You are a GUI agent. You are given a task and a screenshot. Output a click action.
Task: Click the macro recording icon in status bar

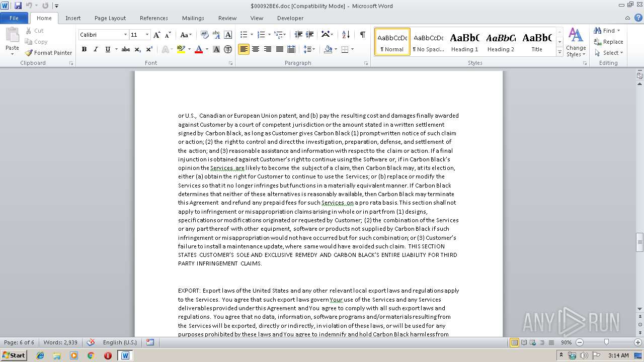pyautogui.click(x=150, y=342)
